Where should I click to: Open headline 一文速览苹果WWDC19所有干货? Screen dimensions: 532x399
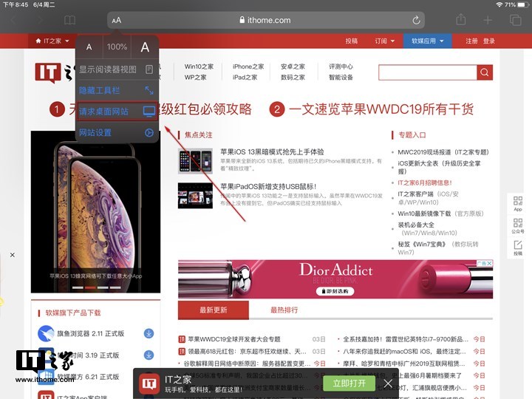[x=381, y=109]
